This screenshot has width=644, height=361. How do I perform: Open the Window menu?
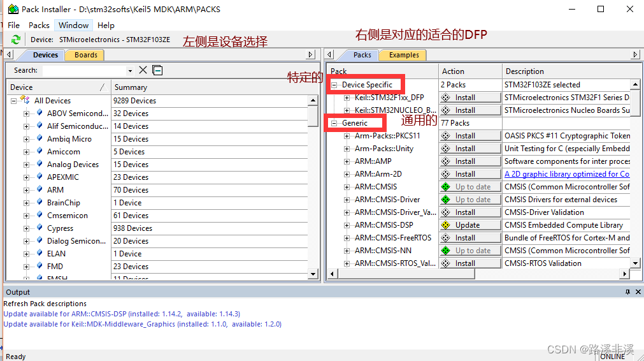tap(73, 25)
